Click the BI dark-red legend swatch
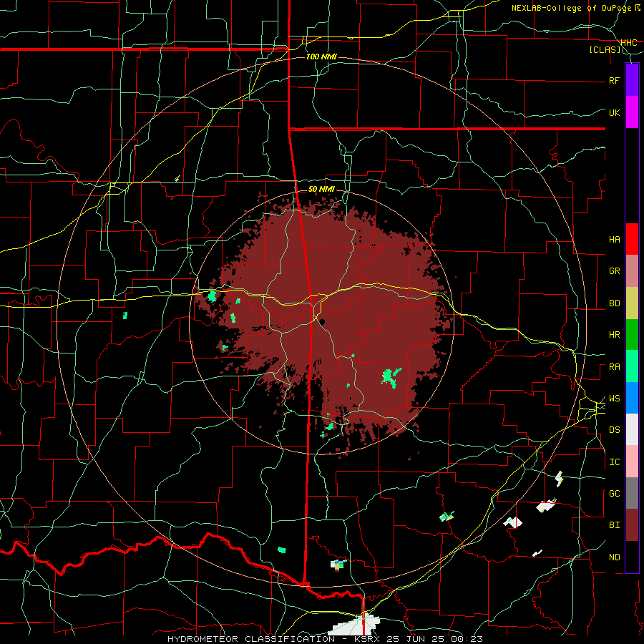 [632, 525]
